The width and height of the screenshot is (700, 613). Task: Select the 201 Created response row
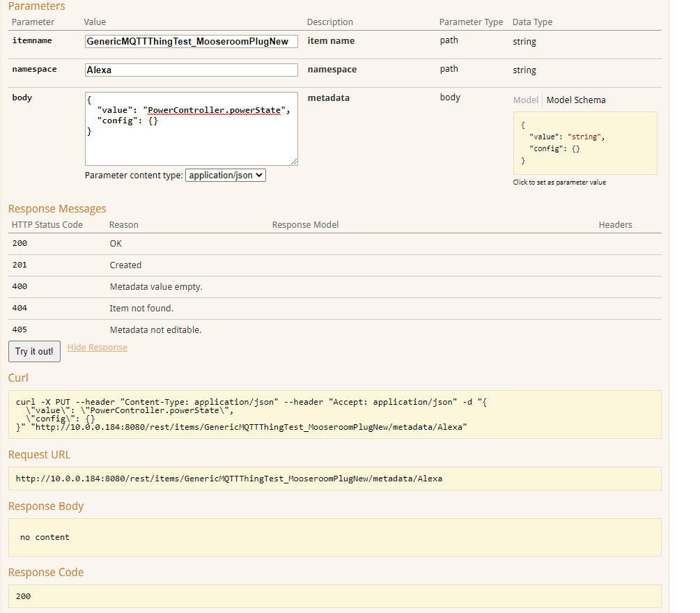(125, 265)
